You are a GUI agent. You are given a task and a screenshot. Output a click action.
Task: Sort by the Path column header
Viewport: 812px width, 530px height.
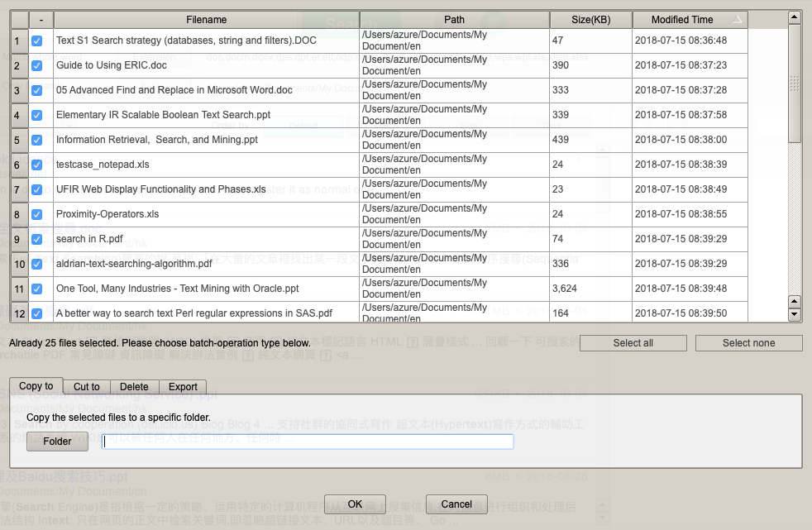coord(454,20)
